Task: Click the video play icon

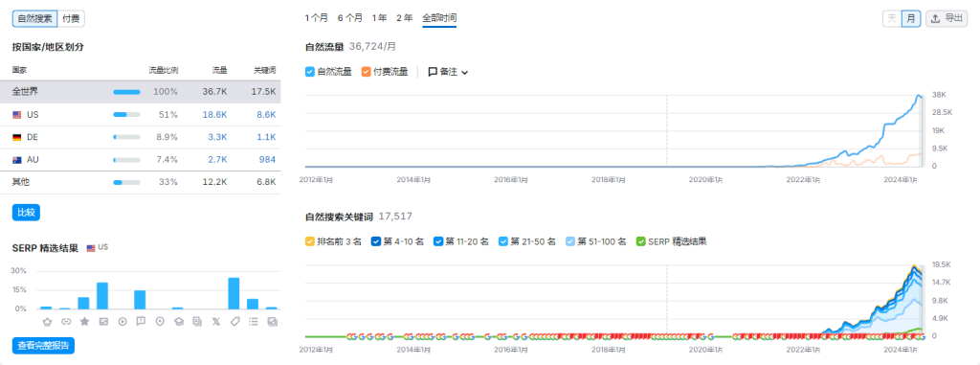Action: click(x=122, y=321)
